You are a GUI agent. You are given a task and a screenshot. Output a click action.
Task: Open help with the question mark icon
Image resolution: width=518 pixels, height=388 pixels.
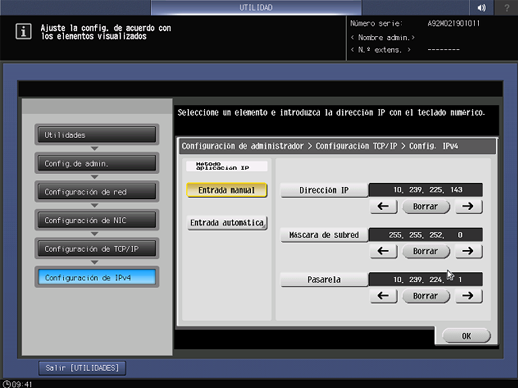pos(507,8)
